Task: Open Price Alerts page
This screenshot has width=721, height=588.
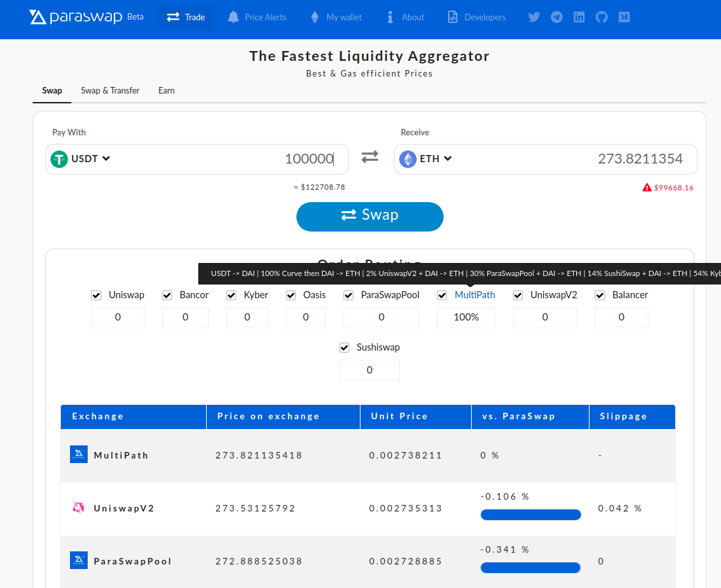Action: [x=257, y=17]
